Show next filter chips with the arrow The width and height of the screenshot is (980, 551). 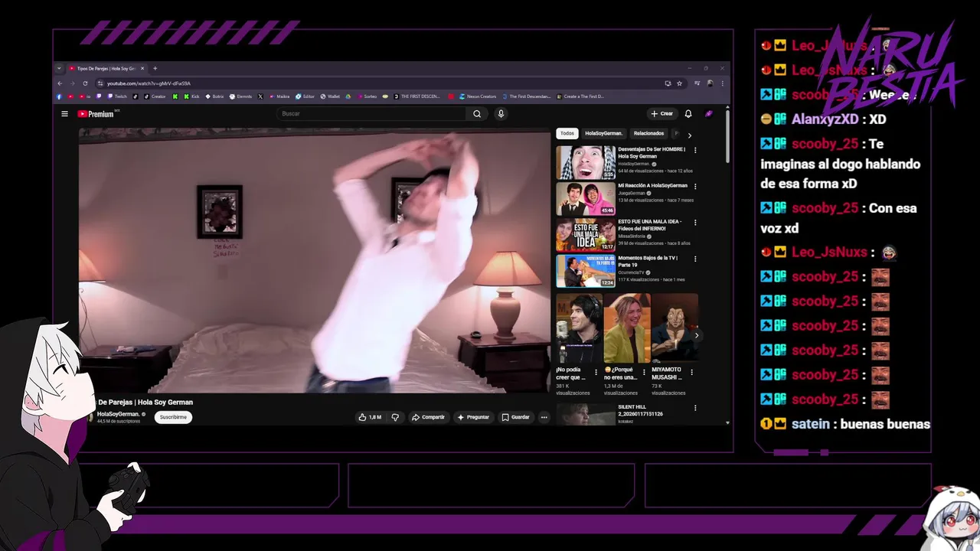pos(689,135)
